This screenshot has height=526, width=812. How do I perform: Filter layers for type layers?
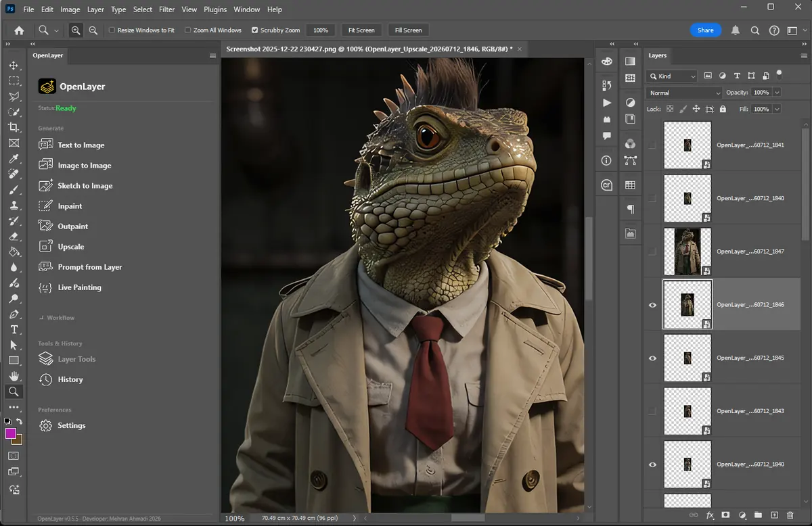pyautogui.click(x=737, y=76)
